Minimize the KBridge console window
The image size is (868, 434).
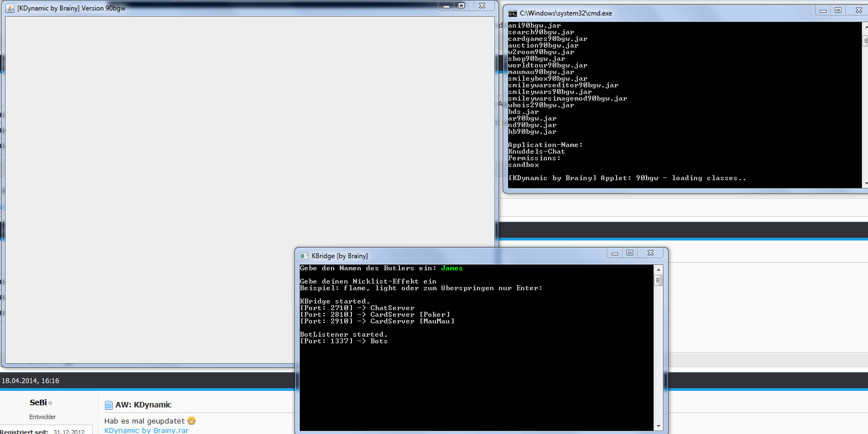coord(614,253)
